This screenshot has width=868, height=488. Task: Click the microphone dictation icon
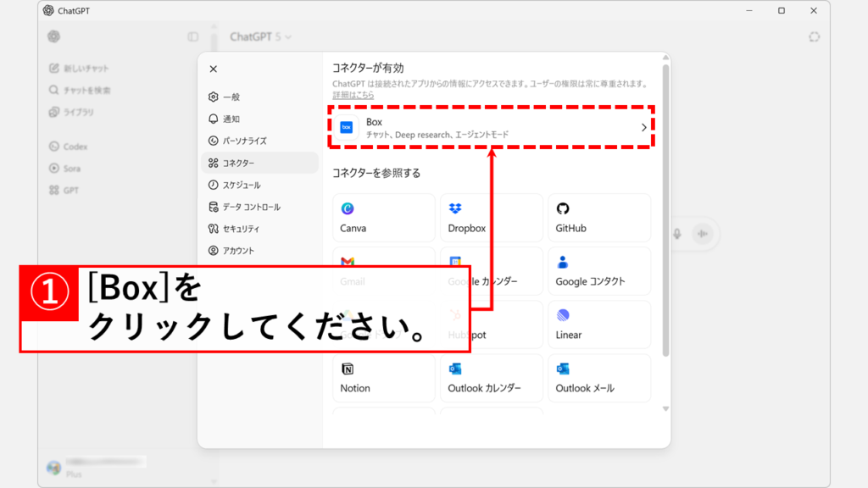[677, 234]
